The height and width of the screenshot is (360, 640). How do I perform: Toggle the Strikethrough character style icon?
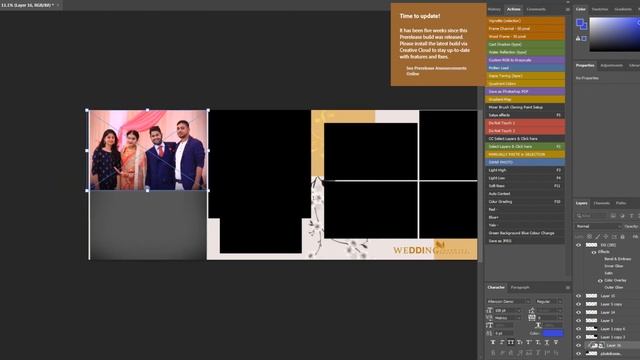pos(556,342)
